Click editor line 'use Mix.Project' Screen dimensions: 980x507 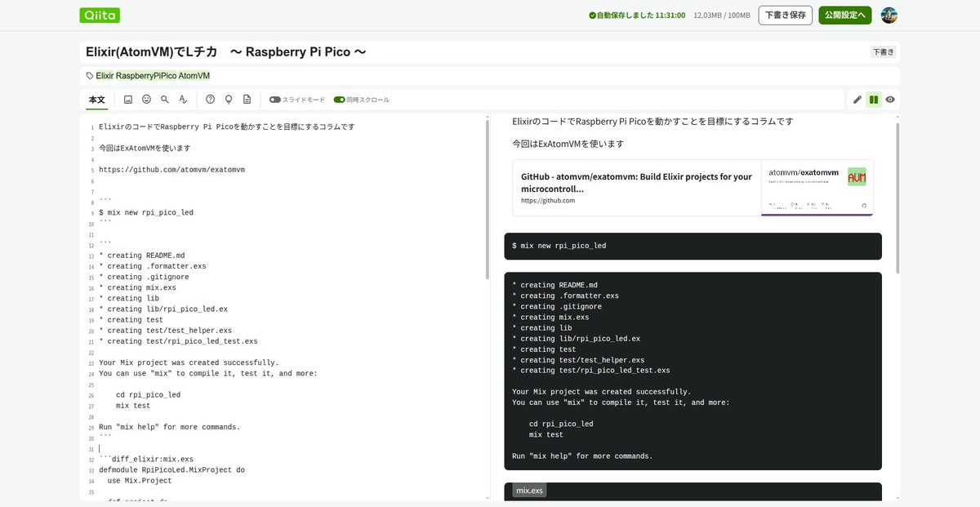tap(140, 481)
